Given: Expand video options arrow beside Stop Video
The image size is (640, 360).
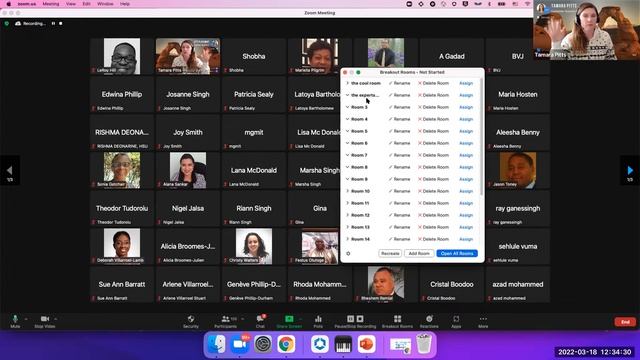Looking at the screenshot, I should [x=56, y=319].
